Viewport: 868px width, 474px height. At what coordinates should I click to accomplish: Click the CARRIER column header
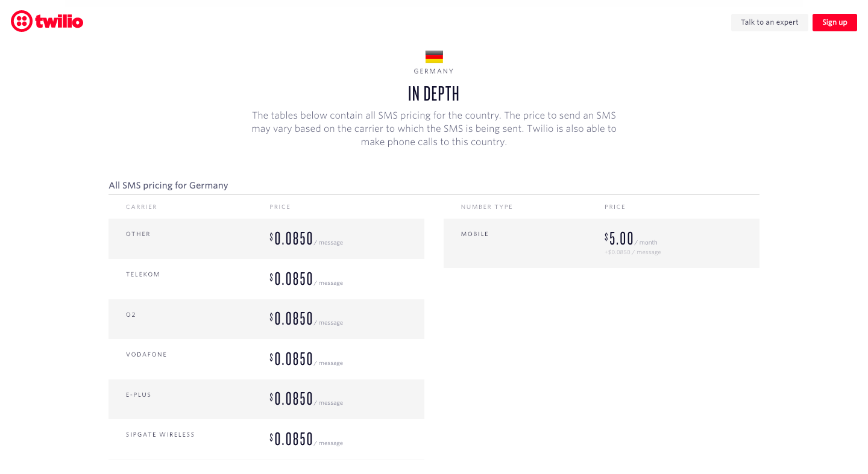click(x=141, y=207)
